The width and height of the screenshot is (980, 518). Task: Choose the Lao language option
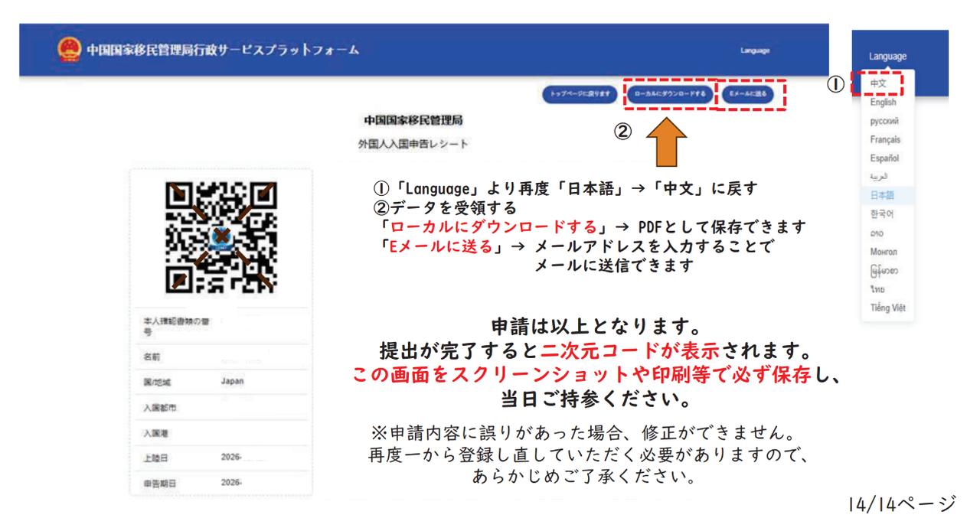pyautogui.click(x=877, y=233)
